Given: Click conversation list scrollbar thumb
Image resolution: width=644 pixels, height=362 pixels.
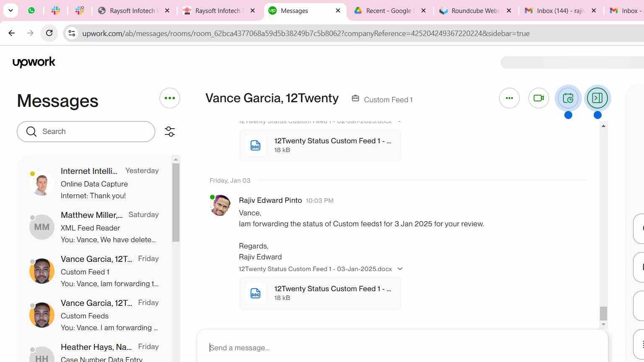Looking at the screenshot, I should click(x=176, y=202).
